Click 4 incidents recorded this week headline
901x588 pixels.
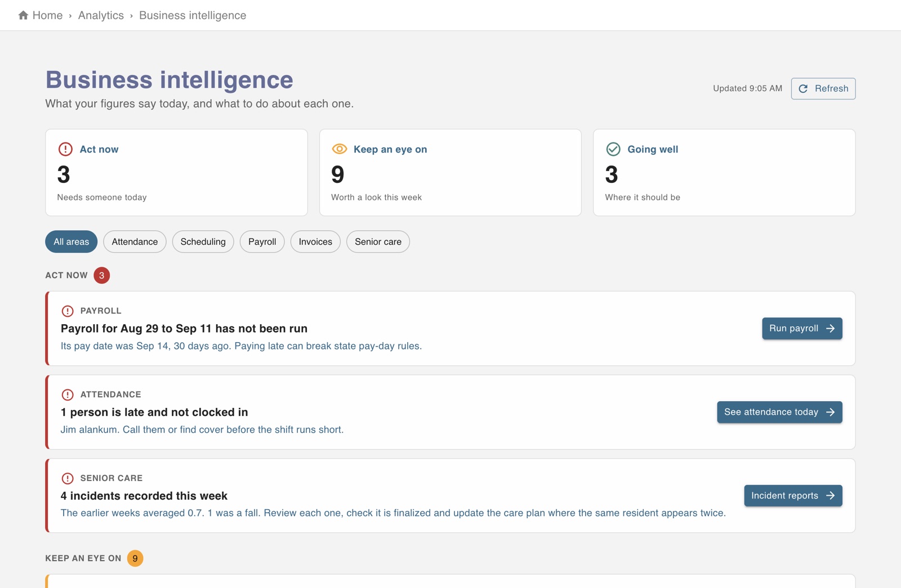(144, 496)
